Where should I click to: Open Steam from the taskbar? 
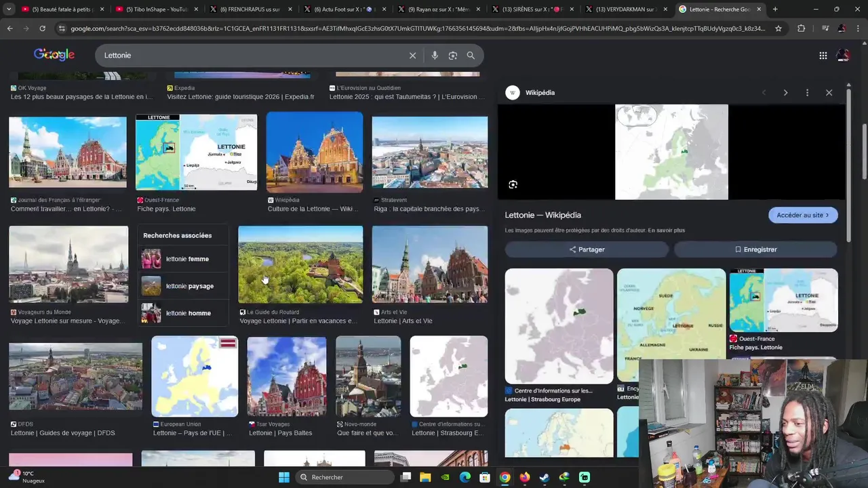click(545, 477)
